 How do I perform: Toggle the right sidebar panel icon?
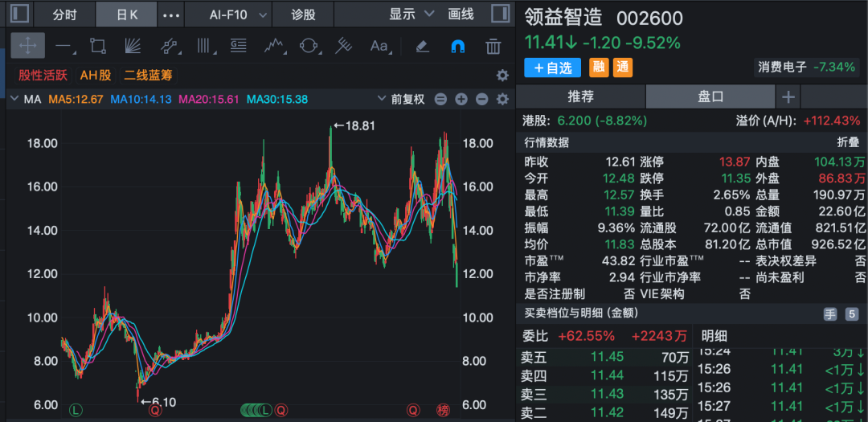coord(500,14)
